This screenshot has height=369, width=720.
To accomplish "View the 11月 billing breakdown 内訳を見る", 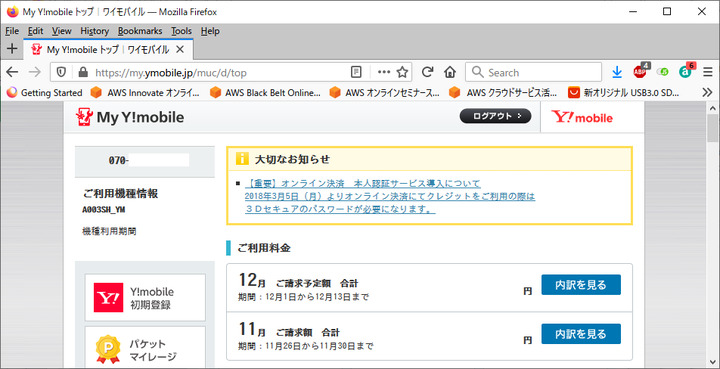I will 581,334.
